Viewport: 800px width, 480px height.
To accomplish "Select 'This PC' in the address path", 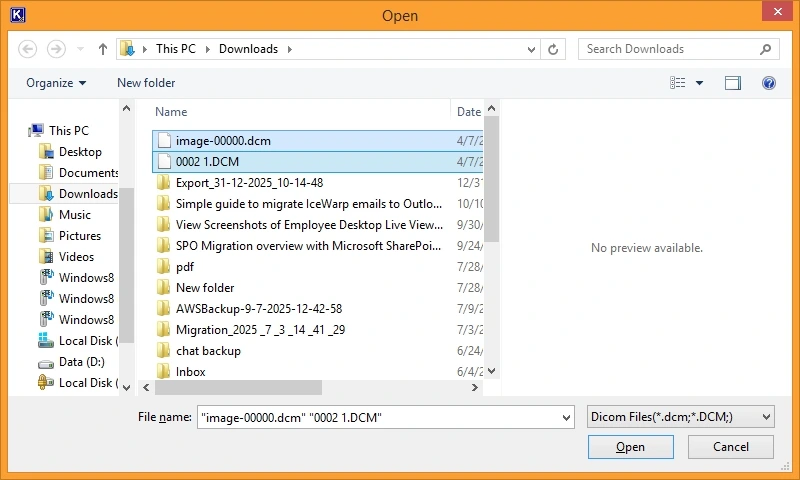I will (176, 49).
